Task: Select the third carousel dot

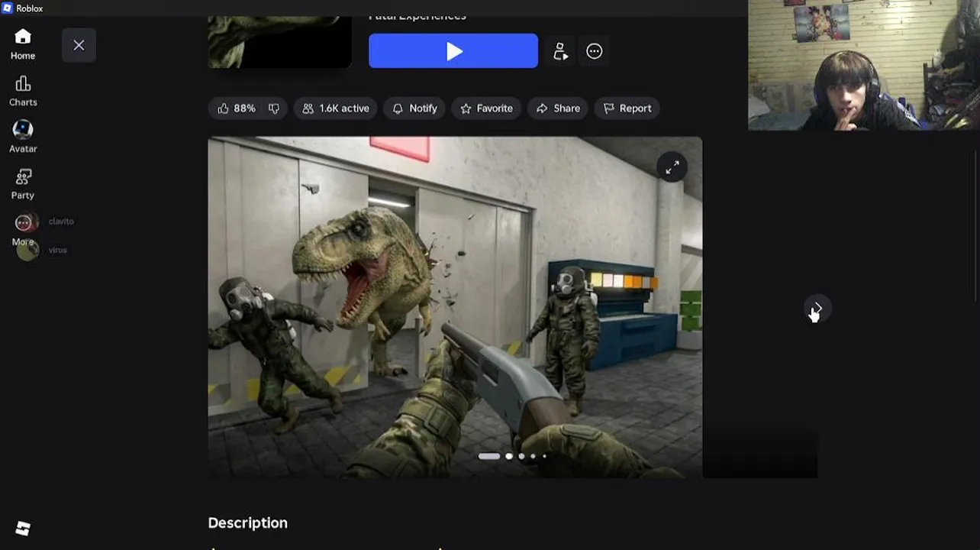Action: 521,456
